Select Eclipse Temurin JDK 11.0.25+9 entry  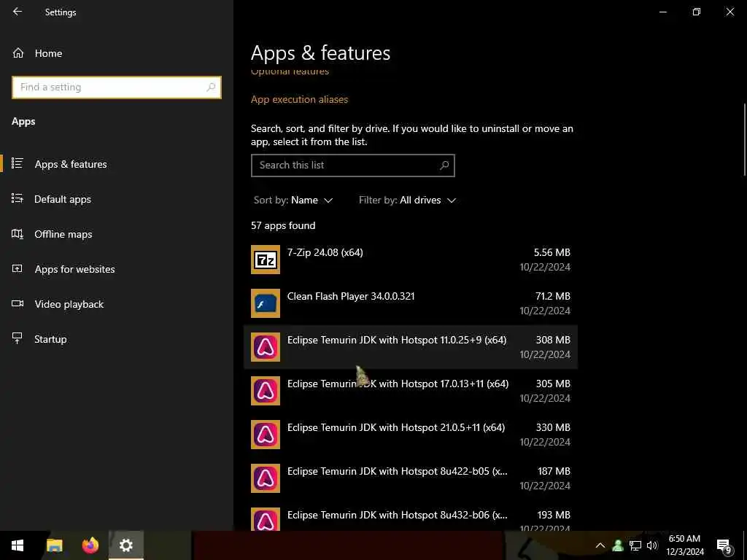(411, 347)
